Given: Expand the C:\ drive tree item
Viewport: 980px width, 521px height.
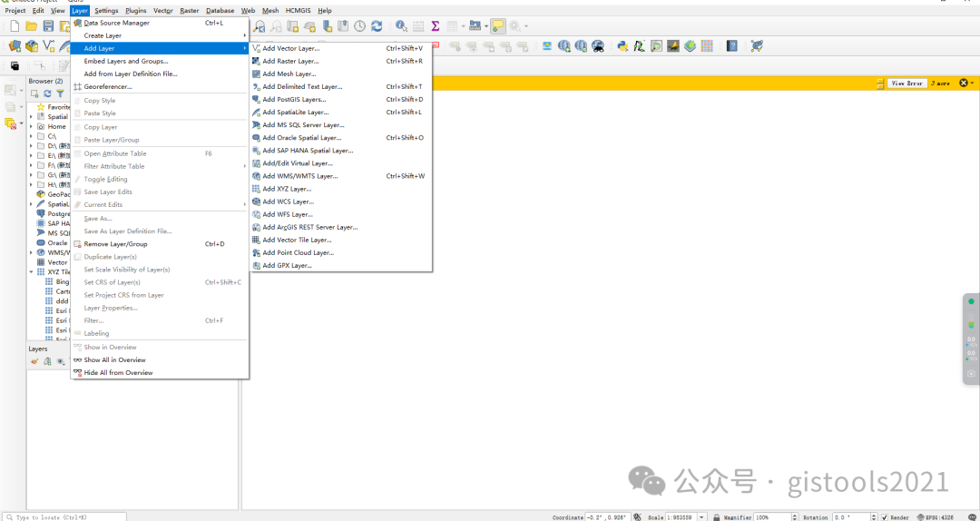Looking at the screenshot, I should [31, 136].
